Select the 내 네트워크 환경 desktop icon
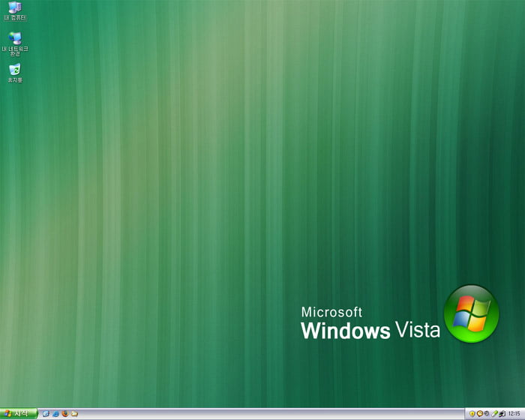The height and width of the screenshot is (420, 525). click(15, 37)
